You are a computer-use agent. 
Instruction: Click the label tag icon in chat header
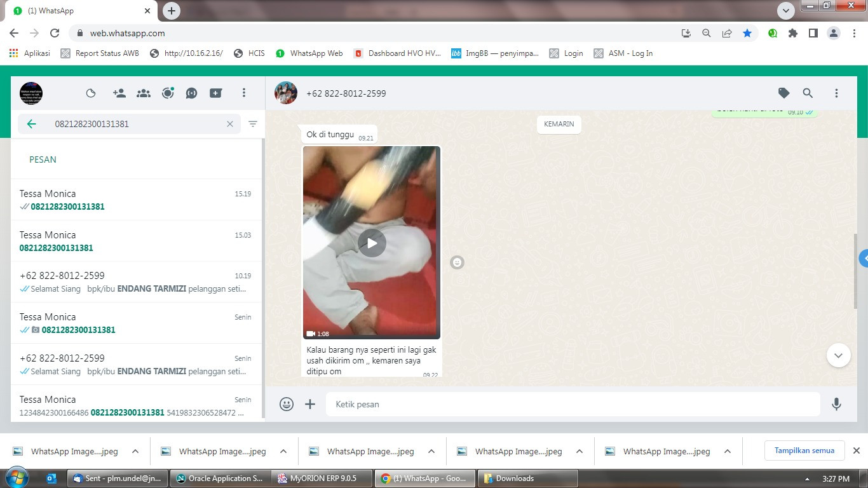click(x=784, y=93)
